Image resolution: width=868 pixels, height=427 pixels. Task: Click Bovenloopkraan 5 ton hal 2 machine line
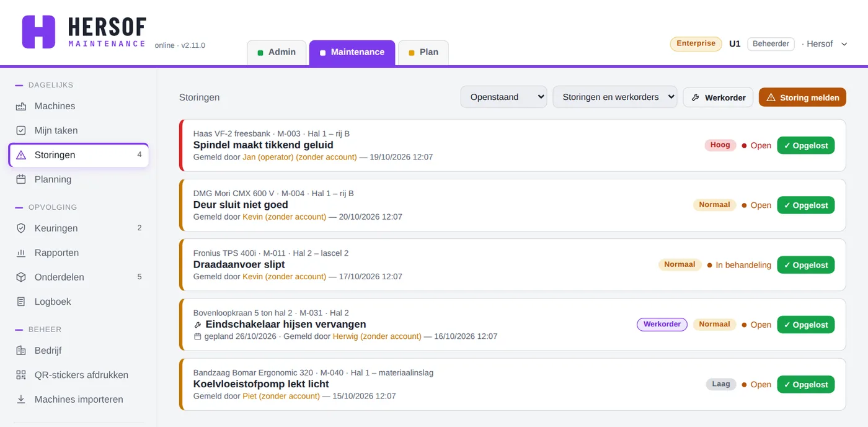click(271, 313)
